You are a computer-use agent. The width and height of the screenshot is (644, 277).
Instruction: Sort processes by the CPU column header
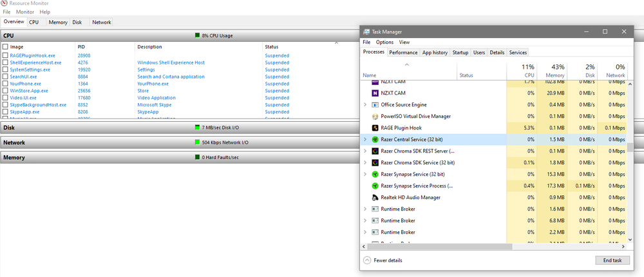tap(521, 71)
